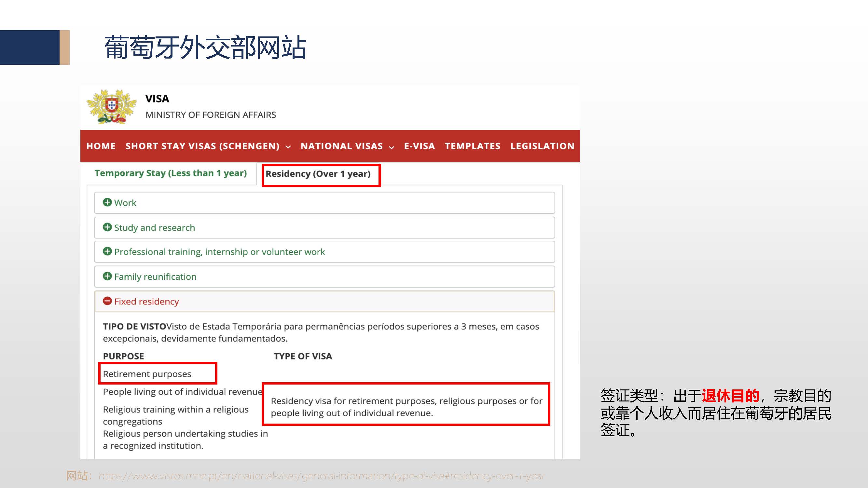This screenshot has height=488, width=868.
Task: Select Residency (Over 1 year) tab
Action: (x=318, y=174)
